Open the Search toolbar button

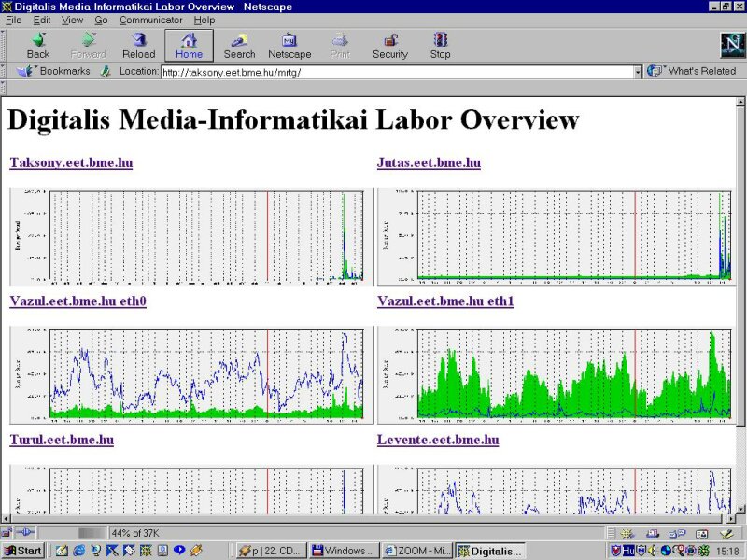[x=239, y=45]
